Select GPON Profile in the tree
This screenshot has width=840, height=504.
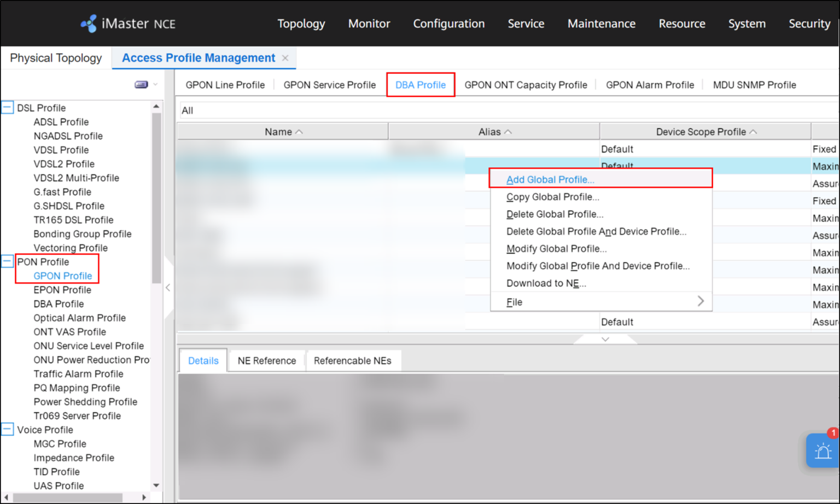pyautogui.click(x=62, y=276)
